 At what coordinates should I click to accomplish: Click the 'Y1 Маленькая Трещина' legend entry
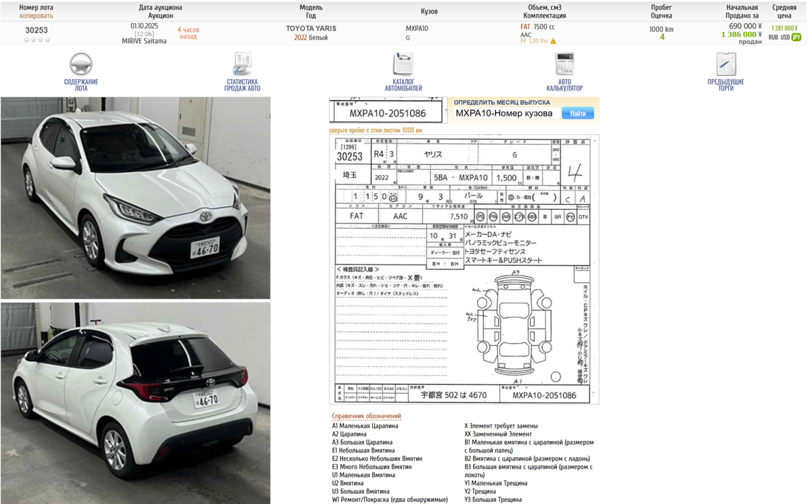coord(496,483)
